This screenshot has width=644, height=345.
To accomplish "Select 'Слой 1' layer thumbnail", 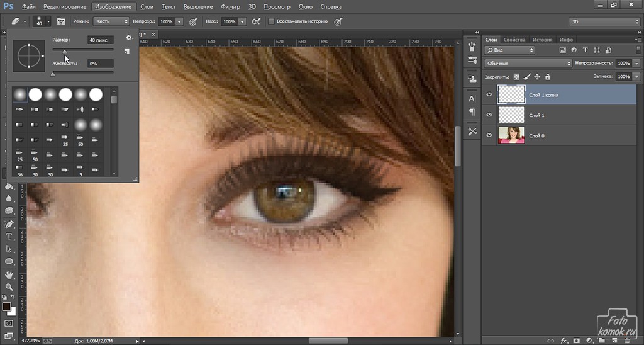I will tap(511, 115).
